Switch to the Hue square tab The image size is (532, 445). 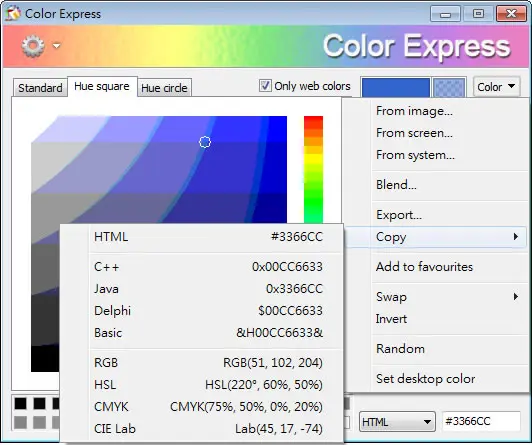[102, 86]
